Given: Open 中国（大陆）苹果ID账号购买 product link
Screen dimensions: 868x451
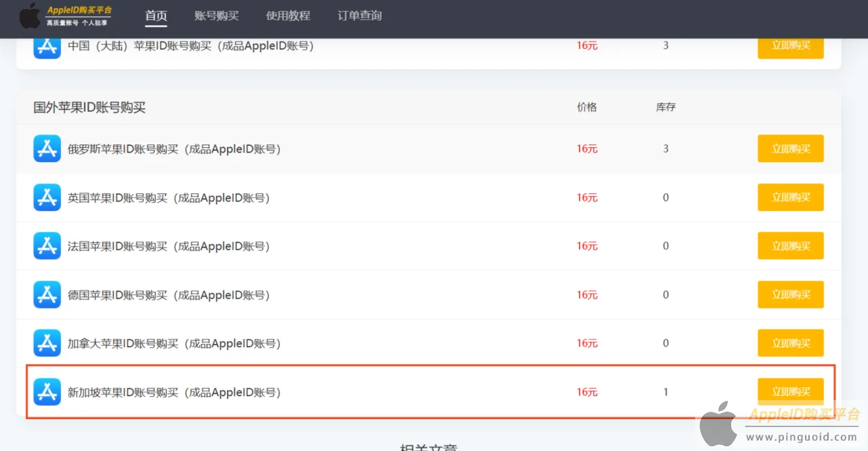Looking at the screenshot, I should click(191, 46).
